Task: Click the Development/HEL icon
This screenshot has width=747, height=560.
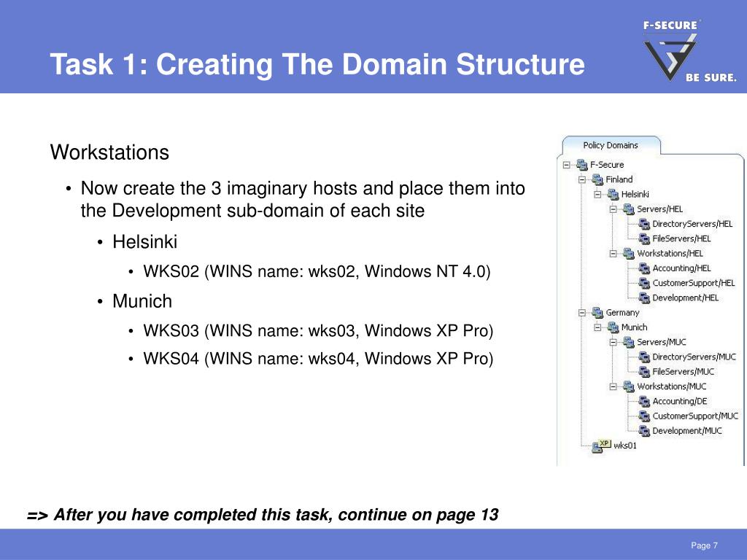Action: click(x=644, y=298)
